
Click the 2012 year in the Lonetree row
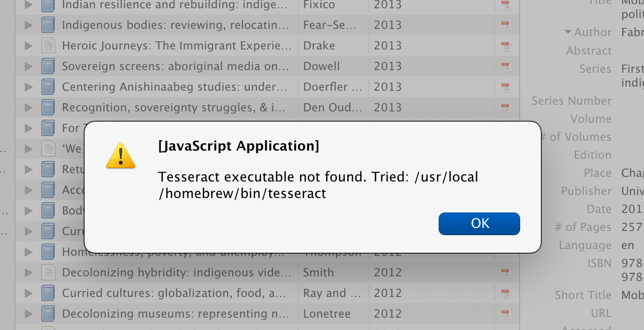pyautogui.click(x=388, y=313)
